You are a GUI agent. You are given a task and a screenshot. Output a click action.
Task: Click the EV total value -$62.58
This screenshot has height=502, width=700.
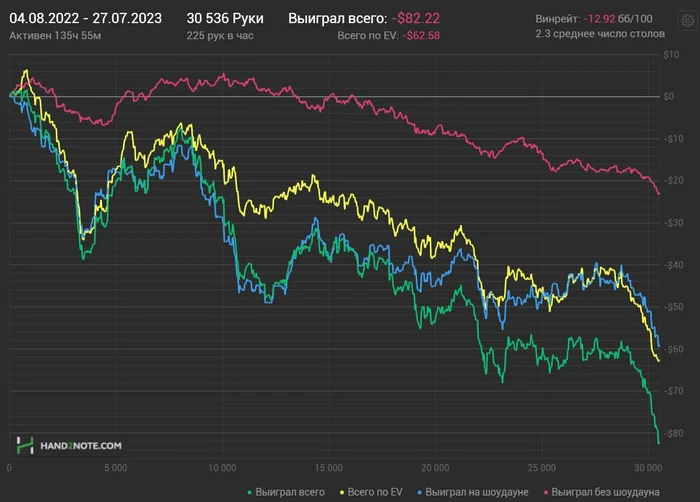point(421,36)
